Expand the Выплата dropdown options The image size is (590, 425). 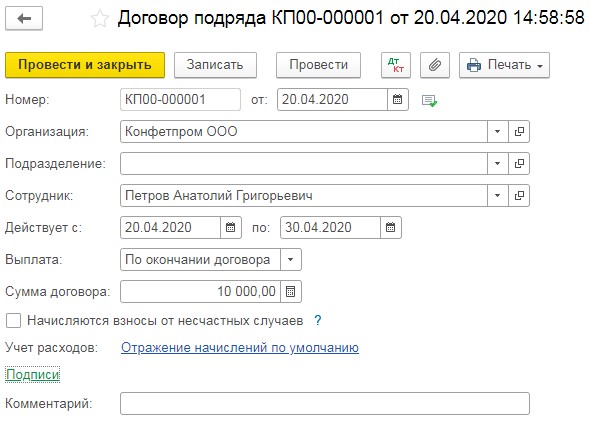pyautogui.click(x=290, y=259)
